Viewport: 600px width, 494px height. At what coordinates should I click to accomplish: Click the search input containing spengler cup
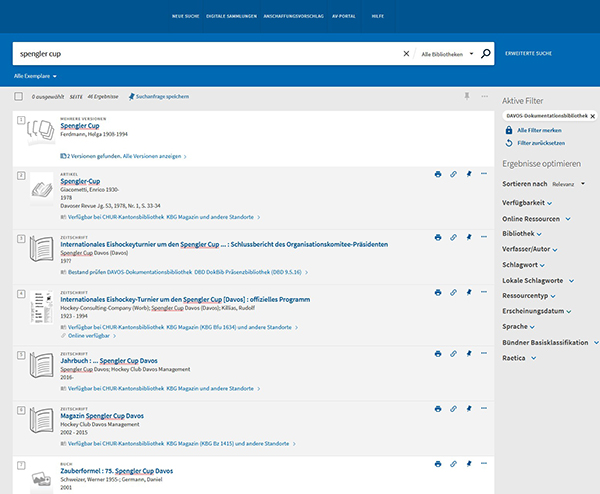[207, 54]
